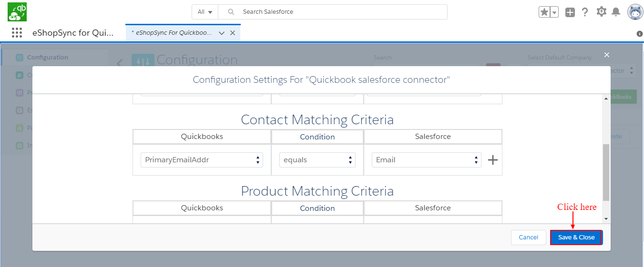Click the Cancel button
Image resolution: width=644 pixels, height=267 pixels.
tap(528, 237)
